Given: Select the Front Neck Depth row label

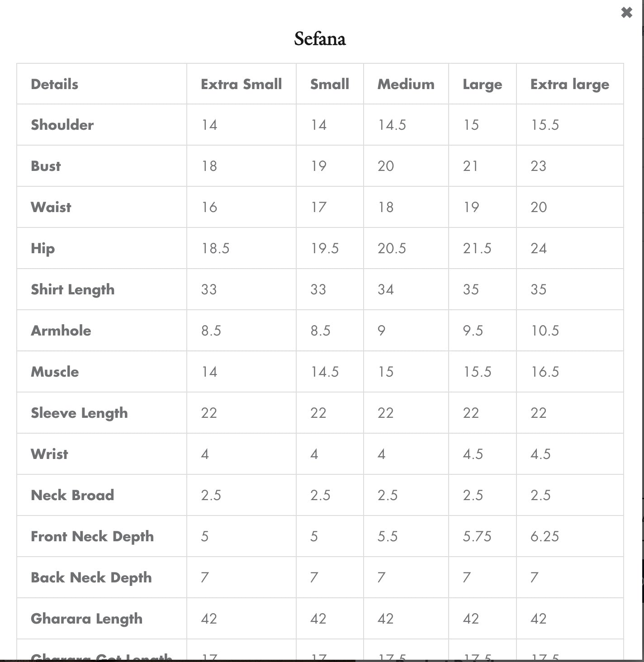Looking at the screenshot, I should (x=92, y=536).
